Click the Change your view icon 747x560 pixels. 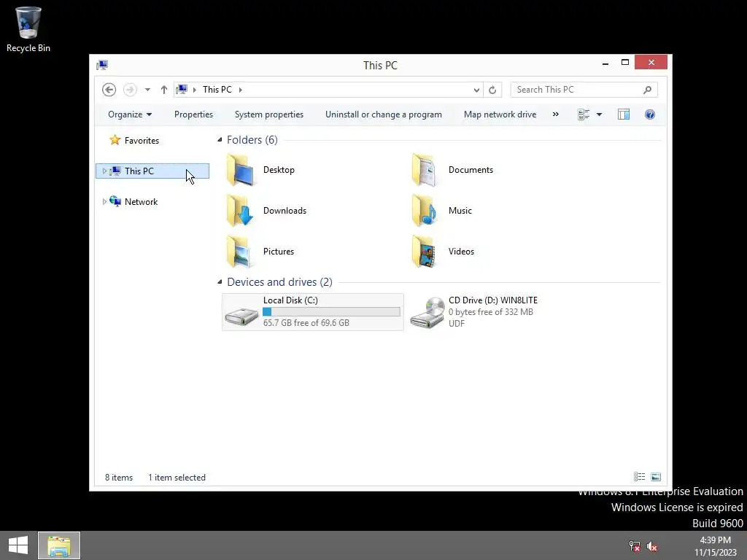coord(584,114)
